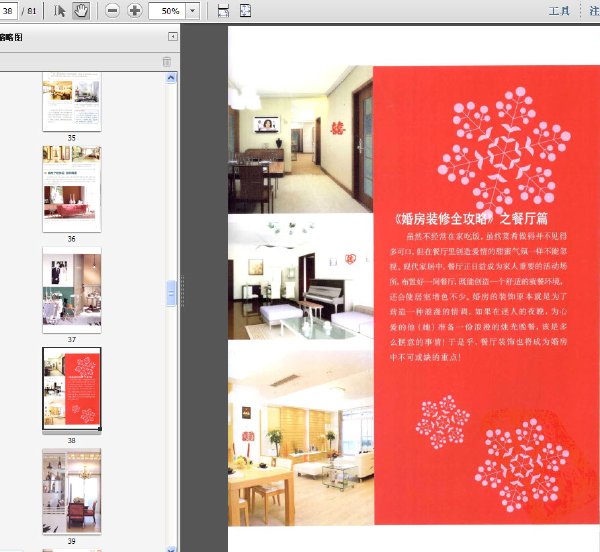Fit one full page icon

pos(245,11)
